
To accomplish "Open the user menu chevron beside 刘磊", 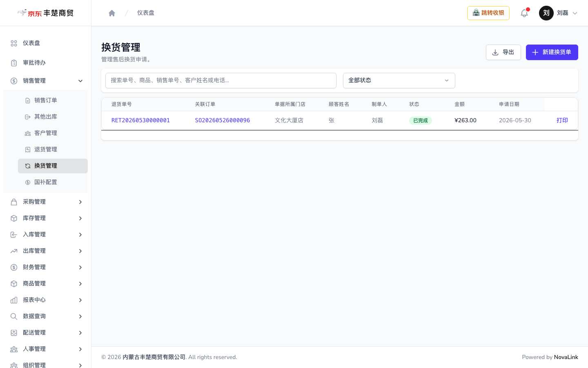I will (575, 13).
